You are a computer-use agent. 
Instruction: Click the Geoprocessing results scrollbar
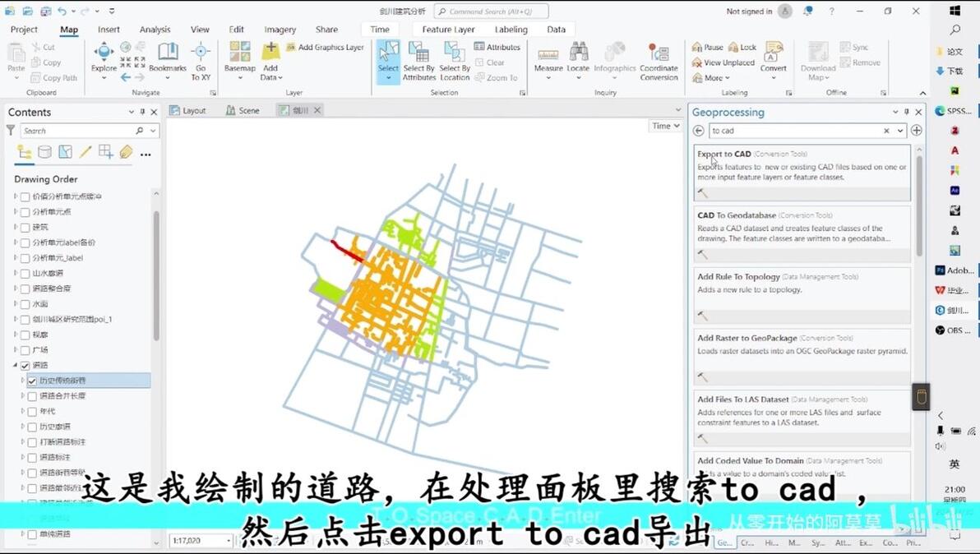pyautogui.click(x=919, y=206)
